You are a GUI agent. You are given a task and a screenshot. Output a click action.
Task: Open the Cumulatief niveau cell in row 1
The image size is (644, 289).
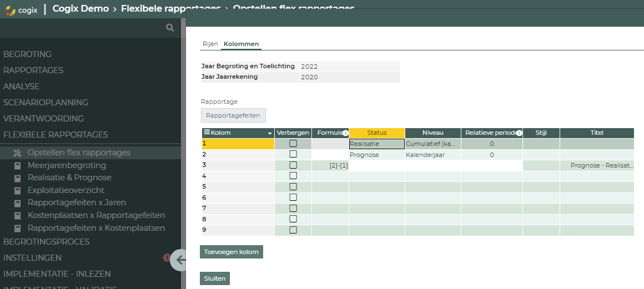pos(433,144)
